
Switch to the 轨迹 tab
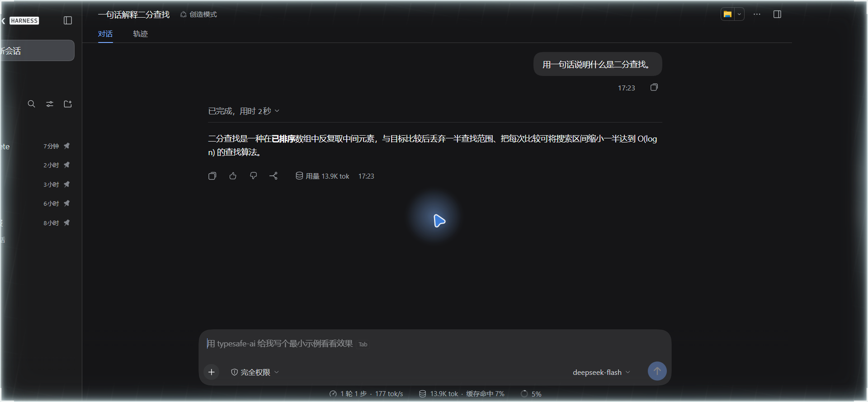coord(140,34)
